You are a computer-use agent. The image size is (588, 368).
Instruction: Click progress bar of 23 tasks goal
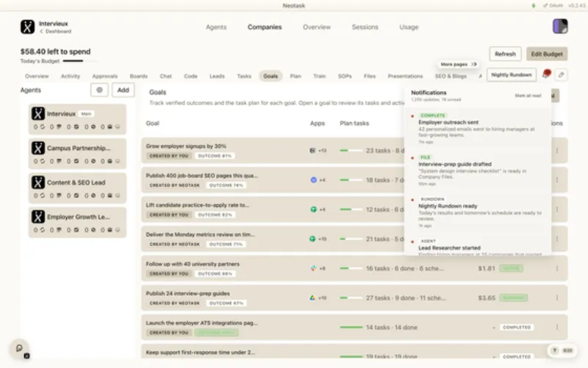click(351, 151)
